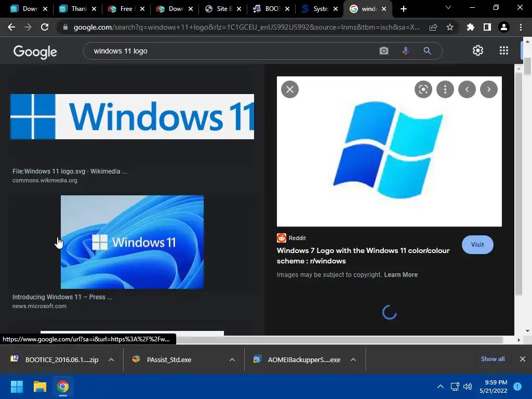
Task: View site security lock icon
Action: click(x=65, y=27)
